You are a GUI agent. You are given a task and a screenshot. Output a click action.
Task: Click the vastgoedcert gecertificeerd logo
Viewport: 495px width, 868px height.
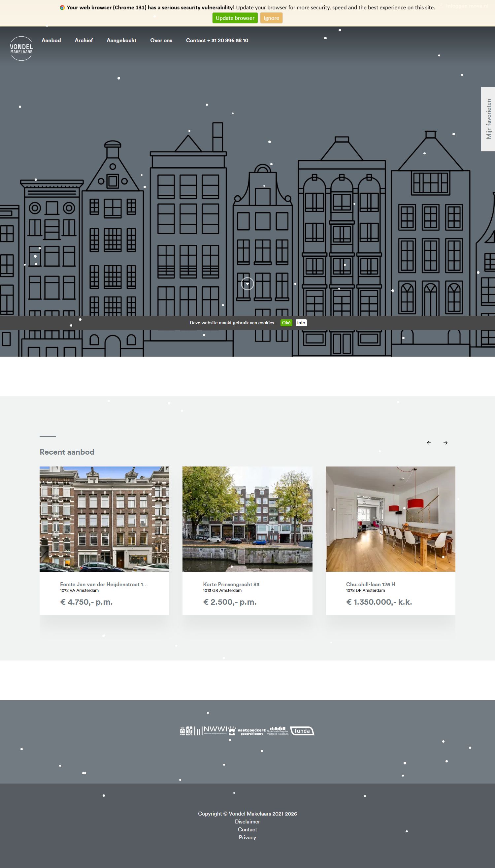coord(247,731)
